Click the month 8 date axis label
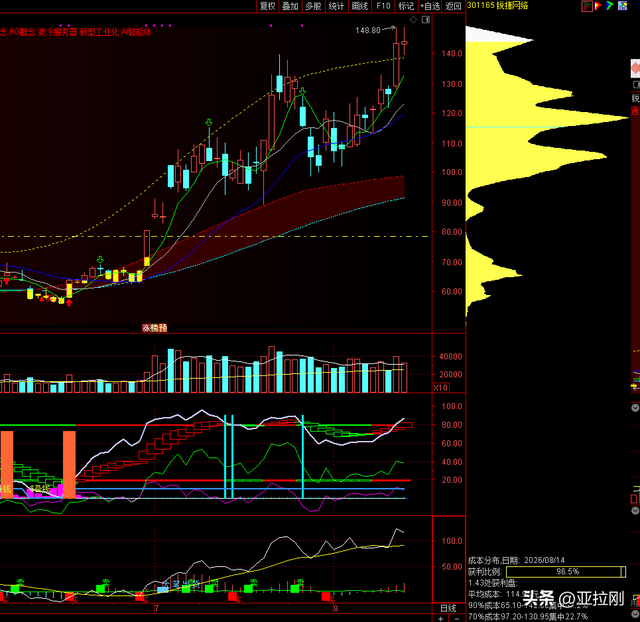Image resolution: width=640 pixels, height=622 pixels. (336, 609)
